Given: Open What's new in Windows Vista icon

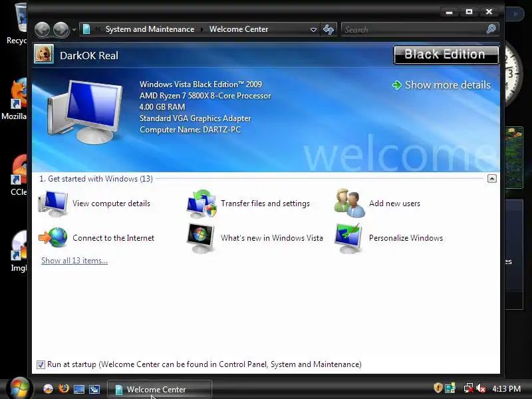Looking at the screenshot, I should coord(201,238).
